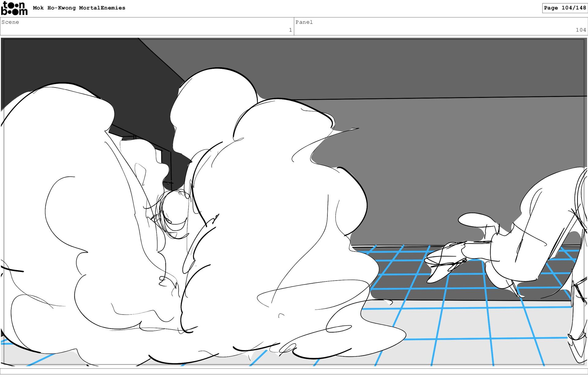Select the Page 104/148 indicator box

565,8
